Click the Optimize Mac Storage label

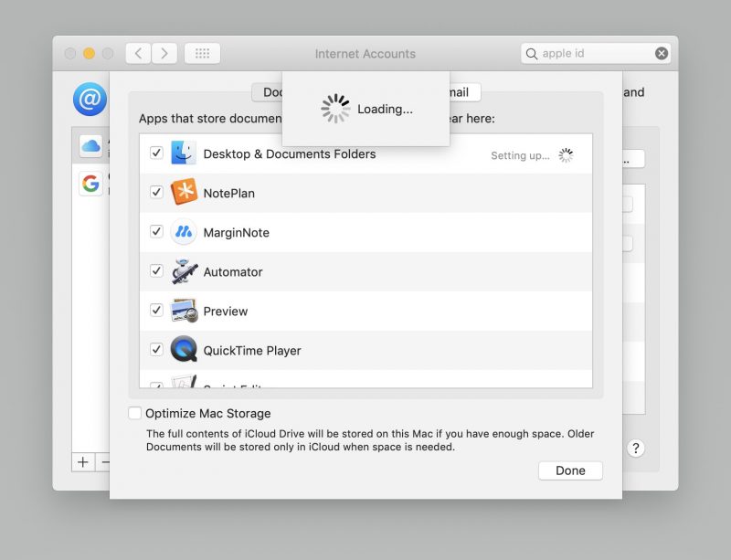tap(208, 414)
